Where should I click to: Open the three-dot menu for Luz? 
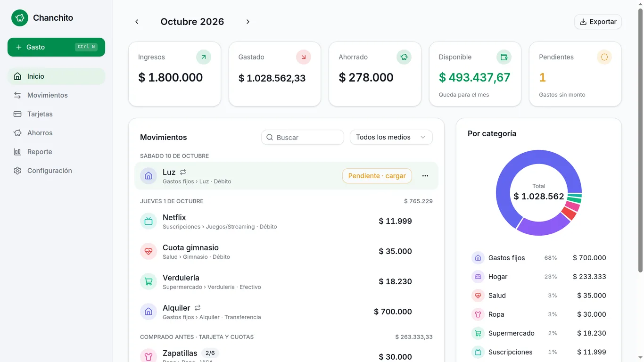pos(425,176)
